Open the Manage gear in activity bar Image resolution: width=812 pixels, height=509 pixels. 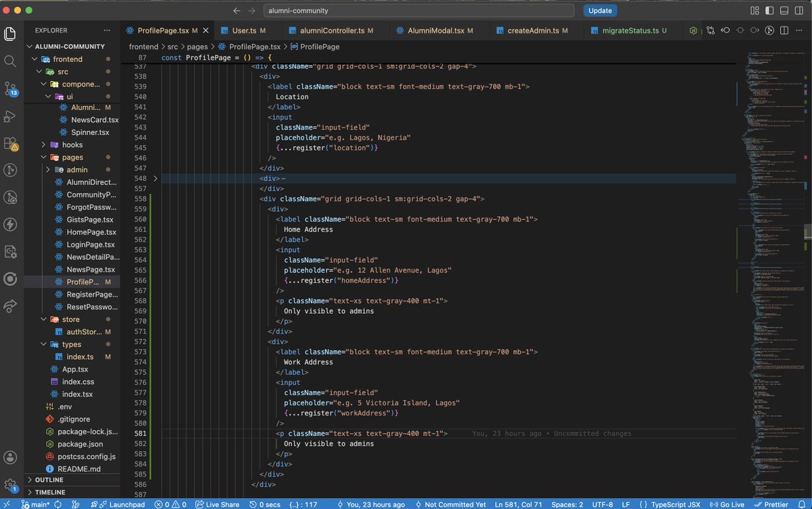click(10, 485)
